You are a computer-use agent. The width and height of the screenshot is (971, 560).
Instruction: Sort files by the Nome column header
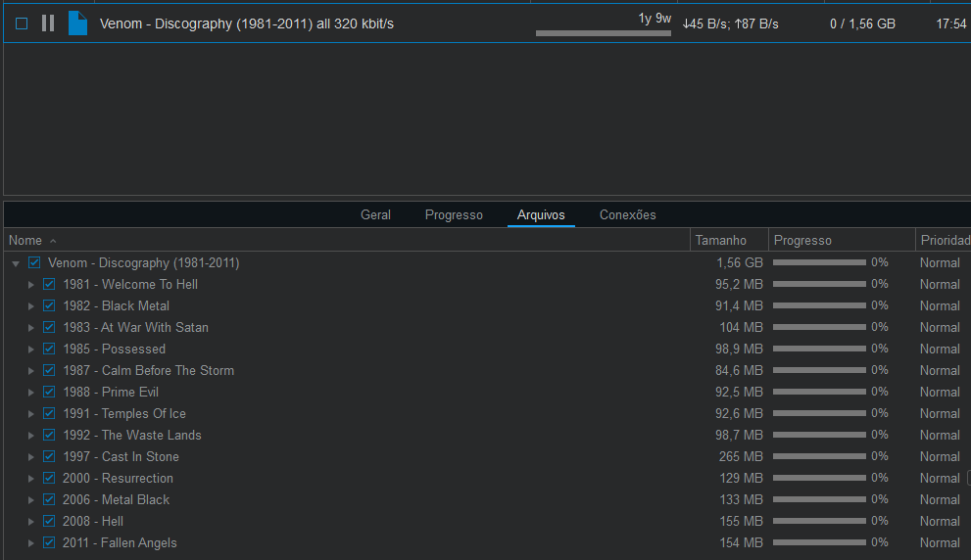(347, 240)
